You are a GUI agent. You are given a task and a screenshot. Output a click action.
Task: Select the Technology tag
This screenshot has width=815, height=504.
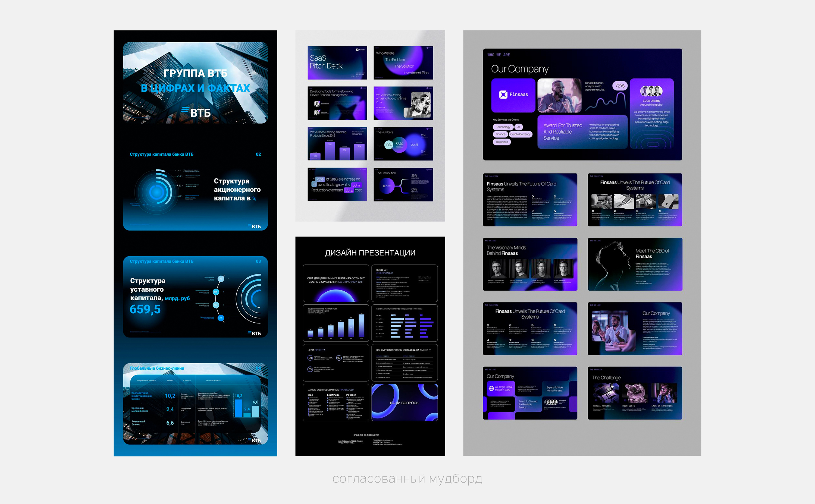click(503, 127)
